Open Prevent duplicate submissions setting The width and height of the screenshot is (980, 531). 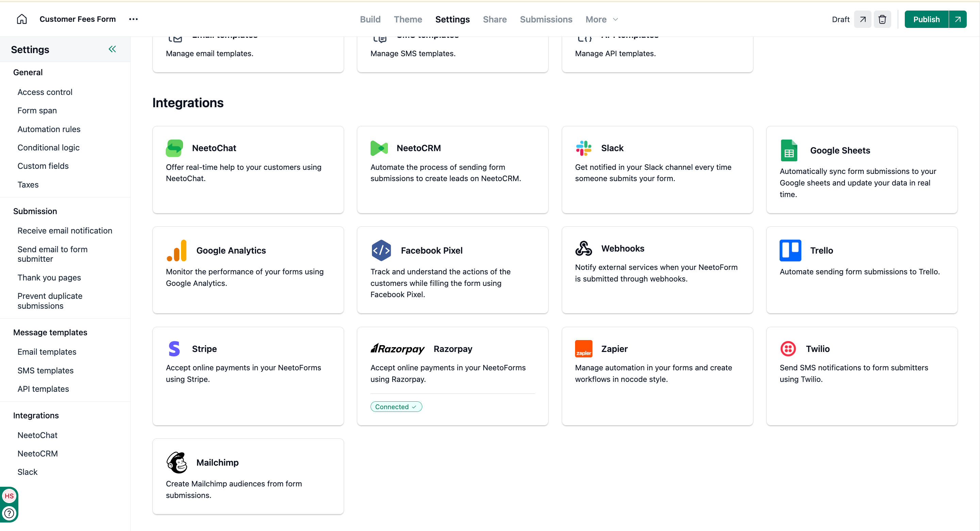[49, 301]
